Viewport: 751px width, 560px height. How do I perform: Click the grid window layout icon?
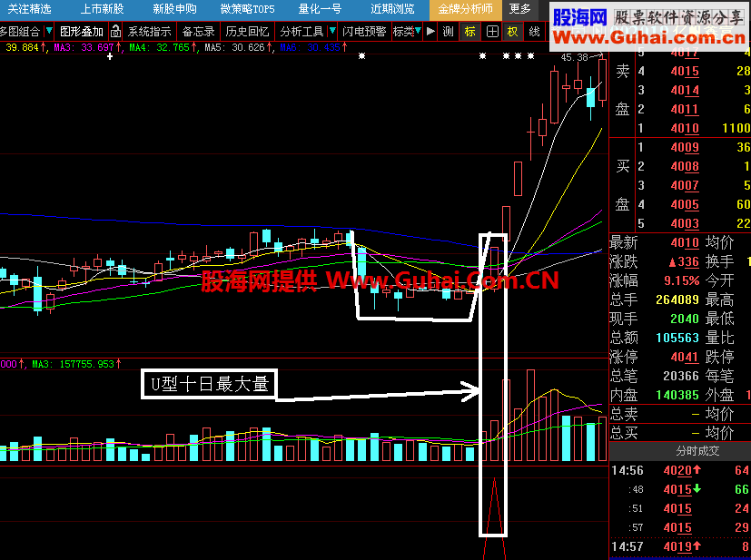click(492, 32)
